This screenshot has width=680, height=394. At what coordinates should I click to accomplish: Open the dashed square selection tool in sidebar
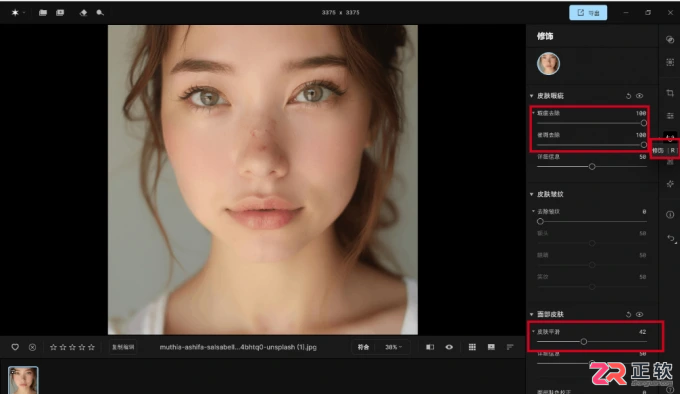pos(670,62)
